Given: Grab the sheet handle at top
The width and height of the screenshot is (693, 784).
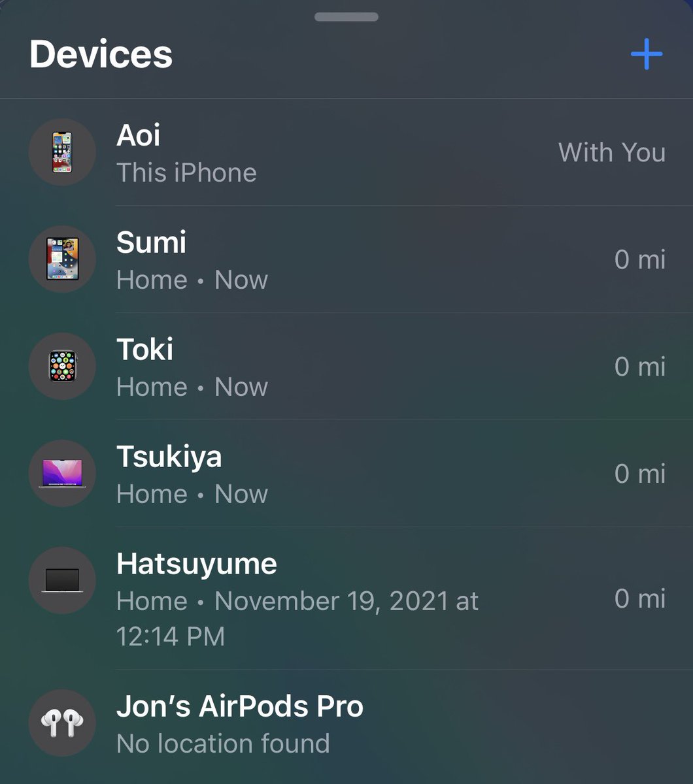Looking at the screenshot, I should (346, 16).
